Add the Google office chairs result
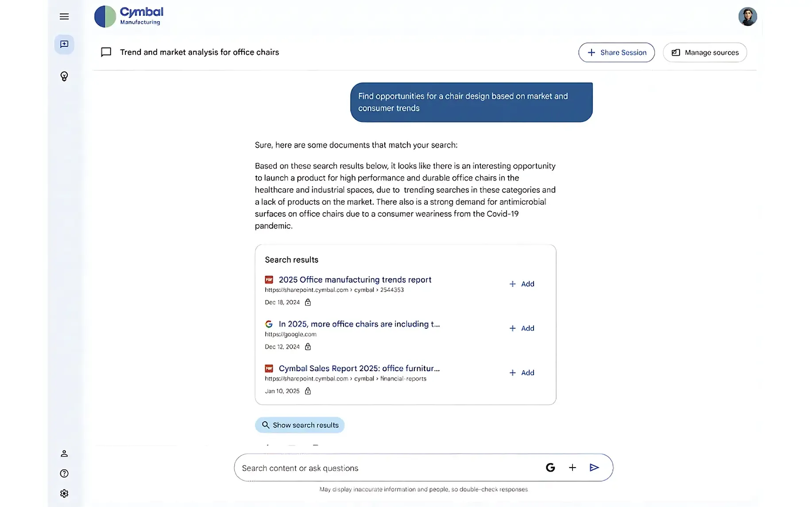This screenshot has height=507, width=812. pyautogui.click(x=522, y=328)
